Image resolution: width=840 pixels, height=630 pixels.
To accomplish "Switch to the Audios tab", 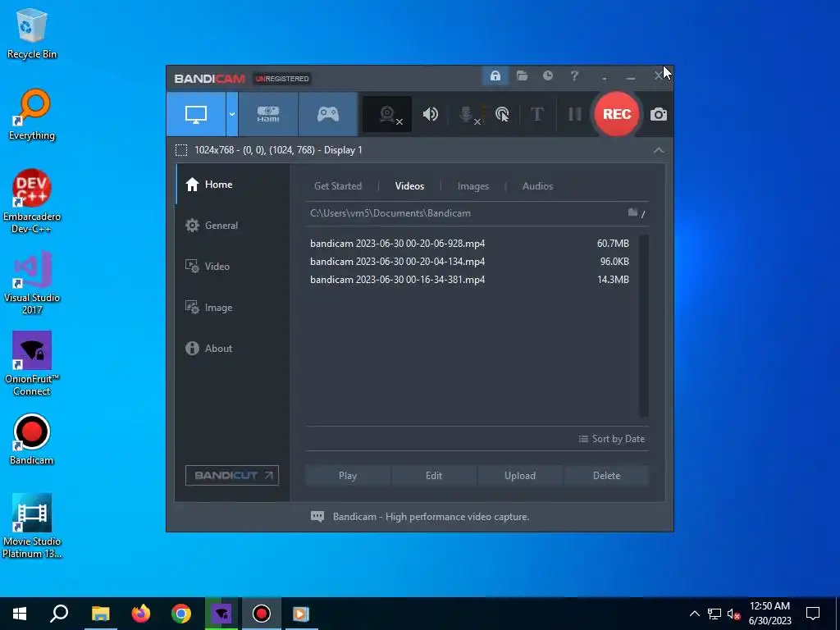I will (537, 186).
